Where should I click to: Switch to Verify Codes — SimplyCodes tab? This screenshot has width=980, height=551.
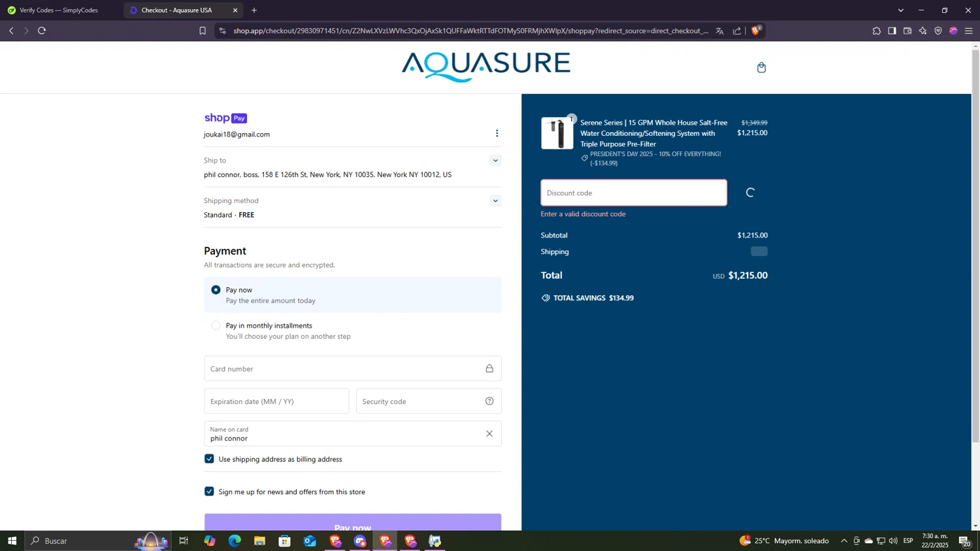click(59, 10)
